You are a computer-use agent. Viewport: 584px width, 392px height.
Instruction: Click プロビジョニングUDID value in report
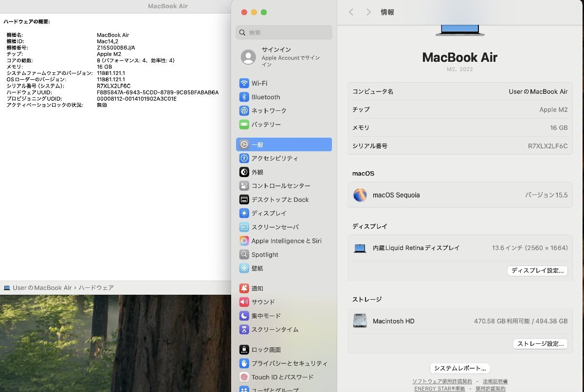pyautogui.click(x=137, y=99)
